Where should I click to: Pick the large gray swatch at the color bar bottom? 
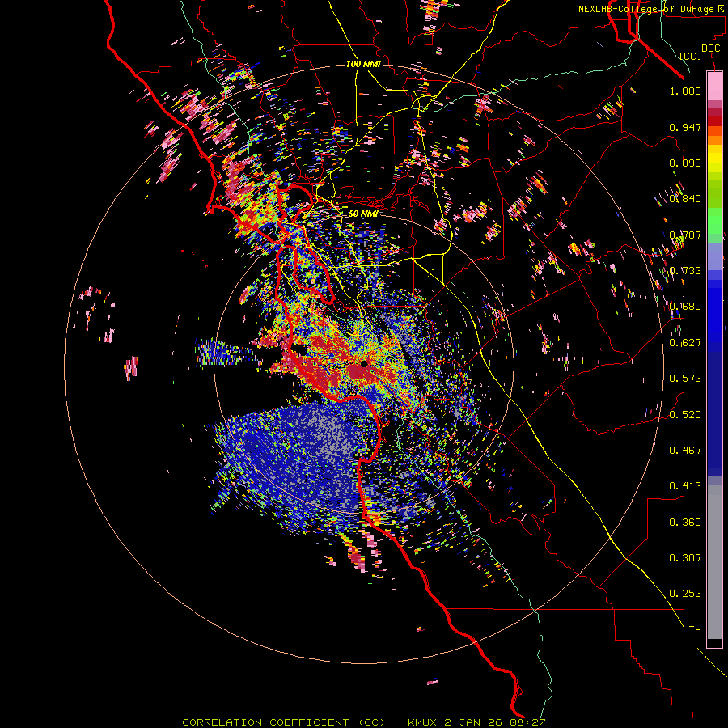click(714, 562)
